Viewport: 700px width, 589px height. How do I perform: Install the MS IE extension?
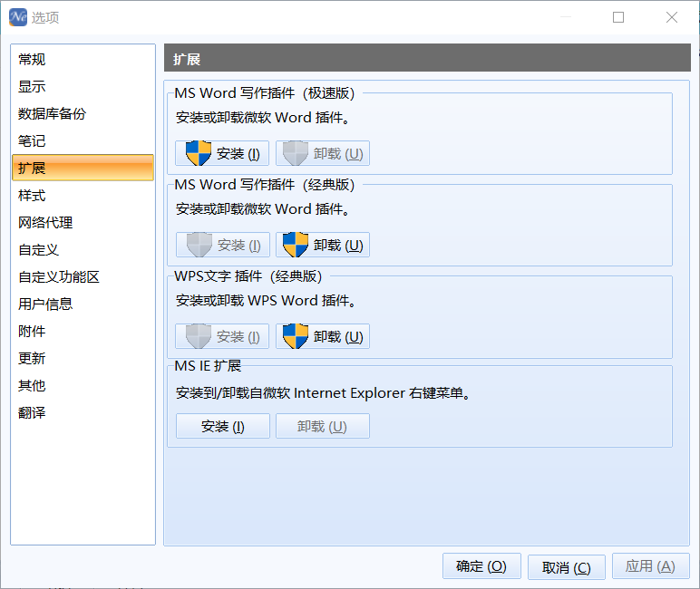223,426
